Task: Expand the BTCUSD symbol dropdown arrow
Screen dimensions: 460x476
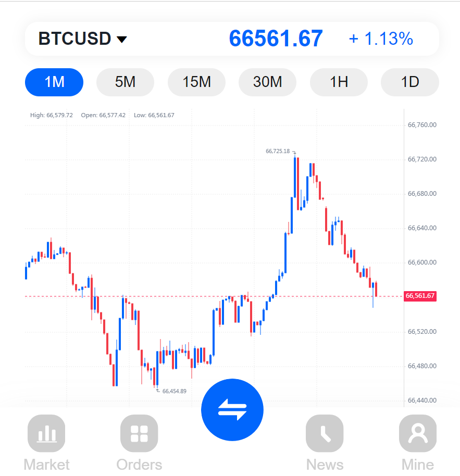Action: click(122, 40)
